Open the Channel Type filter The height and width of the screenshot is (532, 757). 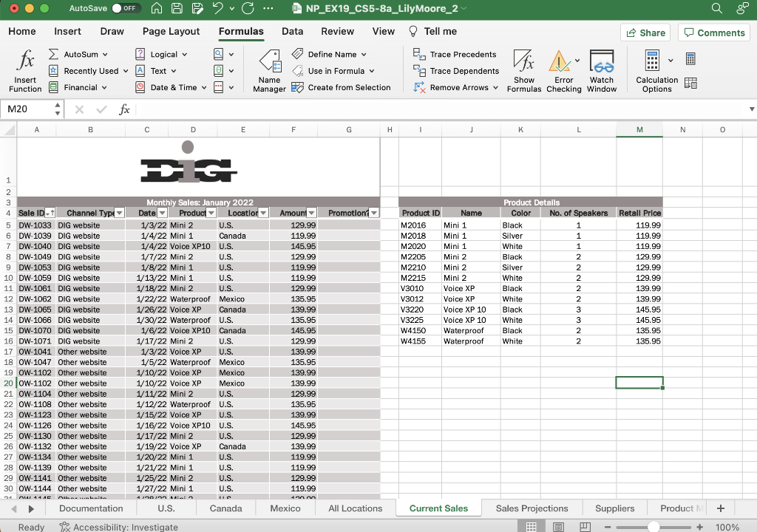pyautogui.click(x=118, y=213)
